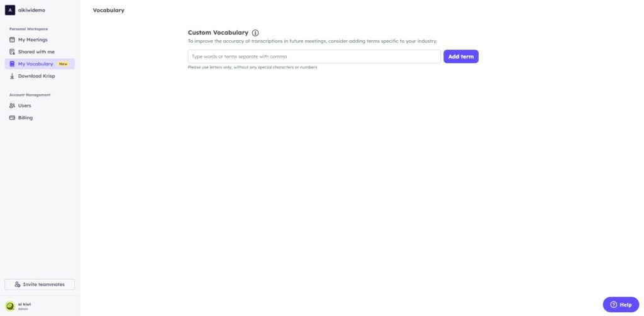Image resolution: width=644 pixels, height=316 pixels.
Task: Focus the vocabulary terms input field
Action: [x=314, y=57]
